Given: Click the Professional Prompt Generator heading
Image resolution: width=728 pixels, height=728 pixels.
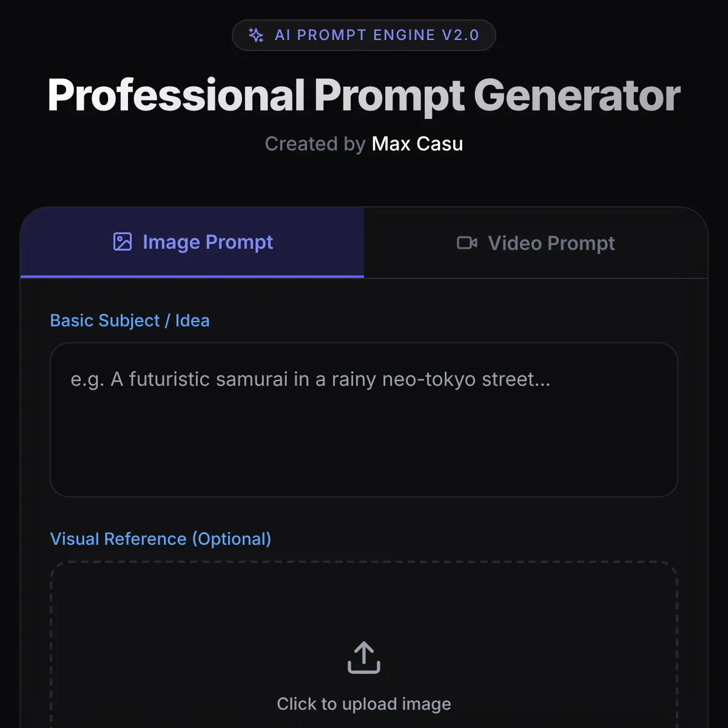Looking at the screenshot, I should click(363, 95).
